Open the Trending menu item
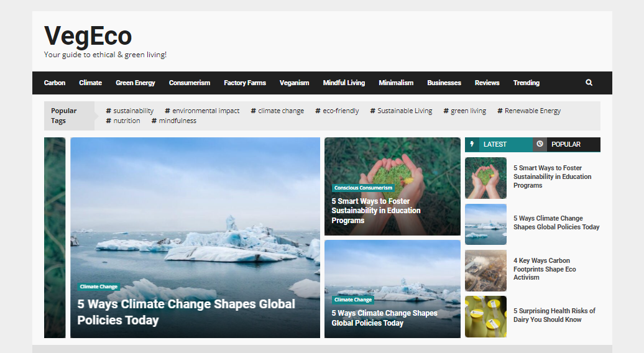This screenshot has width=644, height=353. click(526, 83)
